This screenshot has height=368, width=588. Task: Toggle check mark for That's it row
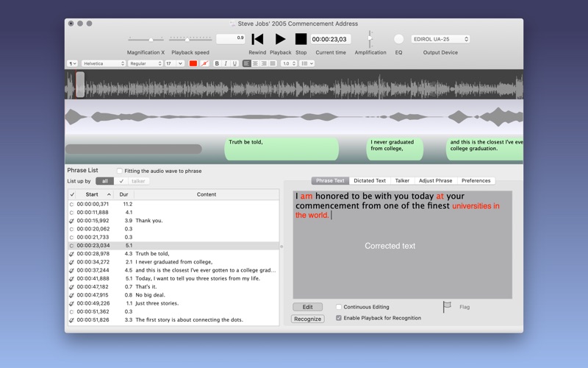coord(71,287)
